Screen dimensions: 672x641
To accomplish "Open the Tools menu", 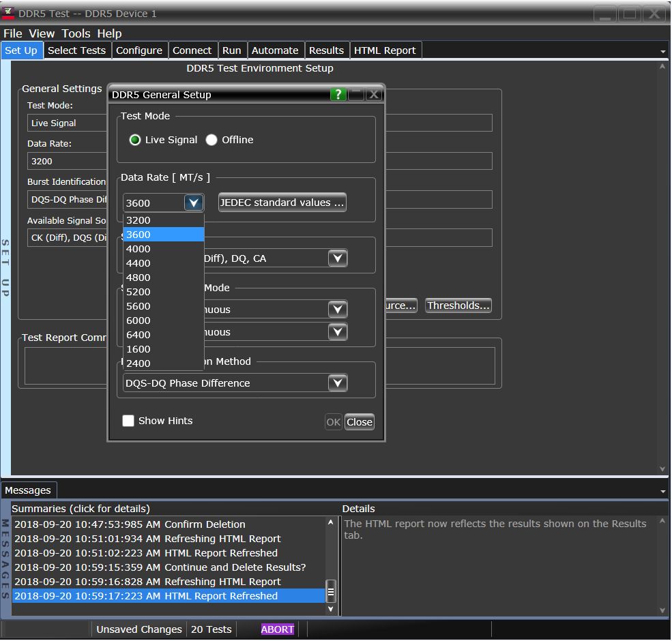I will click(x=76, y=33).
